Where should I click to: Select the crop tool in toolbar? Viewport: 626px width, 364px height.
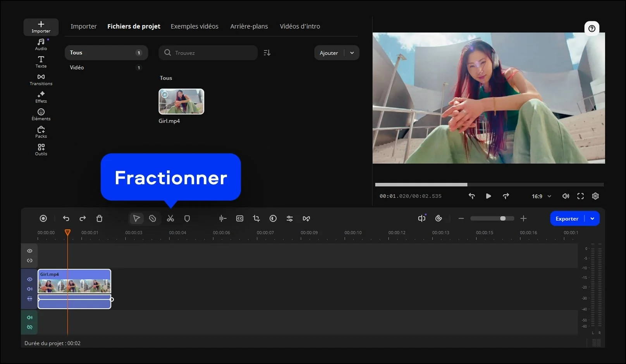[x=256, y=219]
